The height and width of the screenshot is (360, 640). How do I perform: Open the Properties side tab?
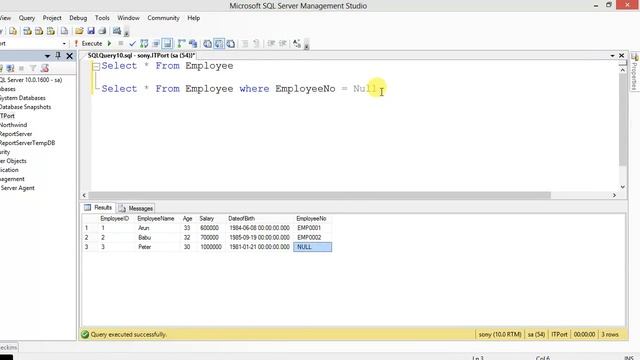[634, 72]
